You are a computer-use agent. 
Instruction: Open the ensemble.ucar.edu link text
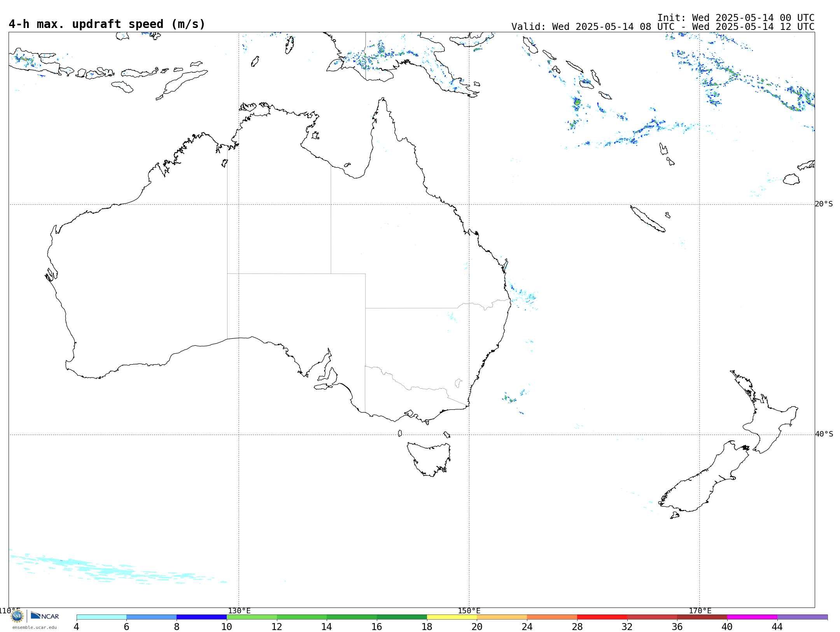point(35,627)
